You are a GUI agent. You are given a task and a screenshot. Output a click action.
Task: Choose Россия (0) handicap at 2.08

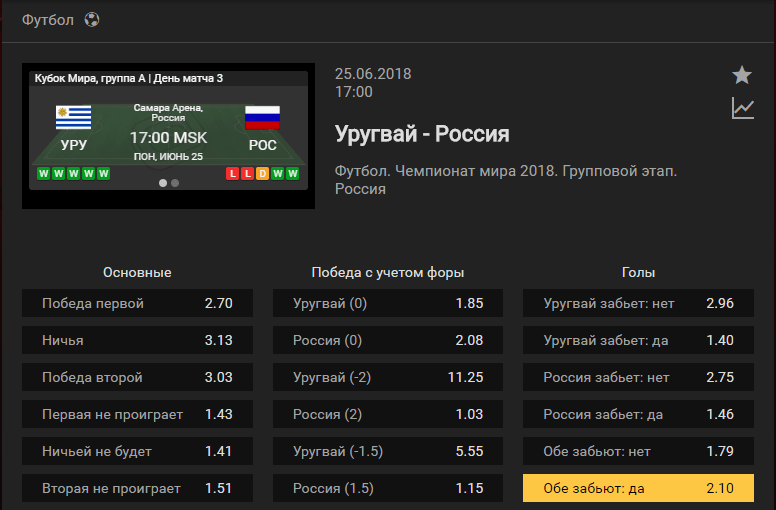[x=388, y=340]
